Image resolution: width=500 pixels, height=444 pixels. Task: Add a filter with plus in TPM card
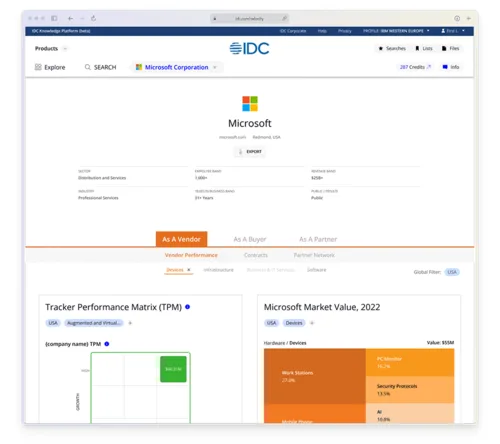coord(130,323)
